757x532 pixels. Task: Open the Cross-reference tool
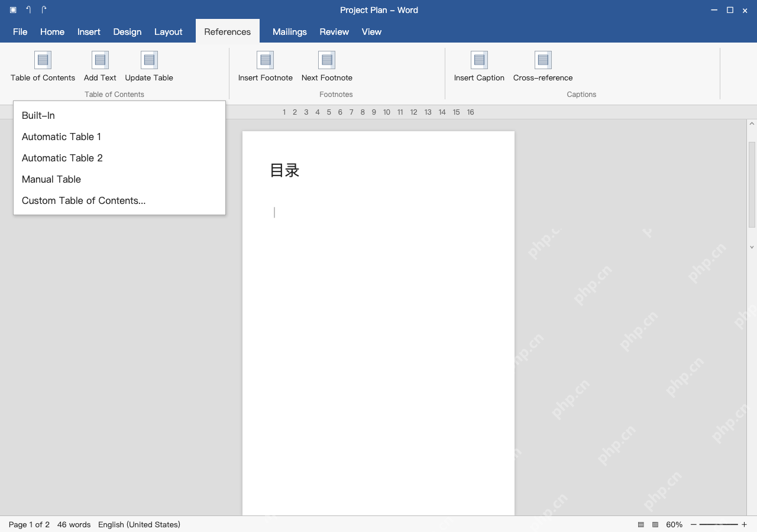[543, 66]
